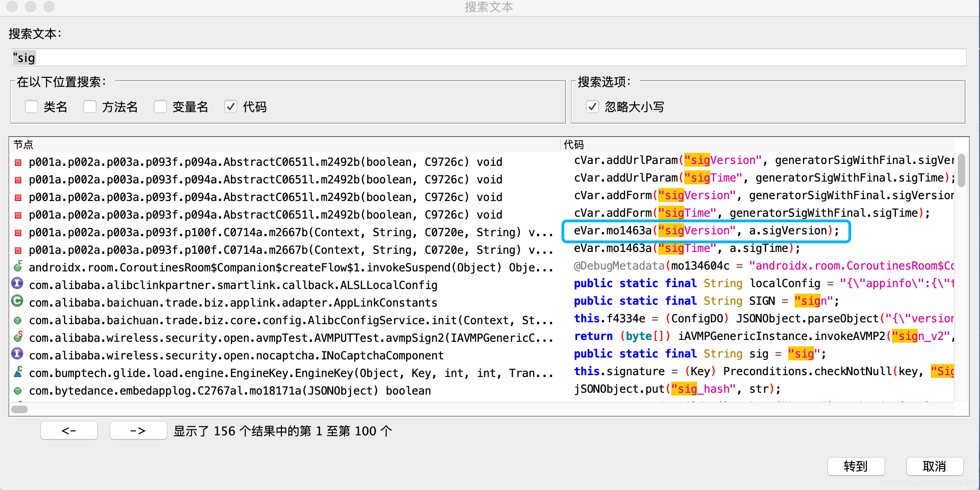Select code row eVar.mo1463a("sigVersion", a.sigVersion)
This screenshot has height=490, width=980.
click(706, 231)
